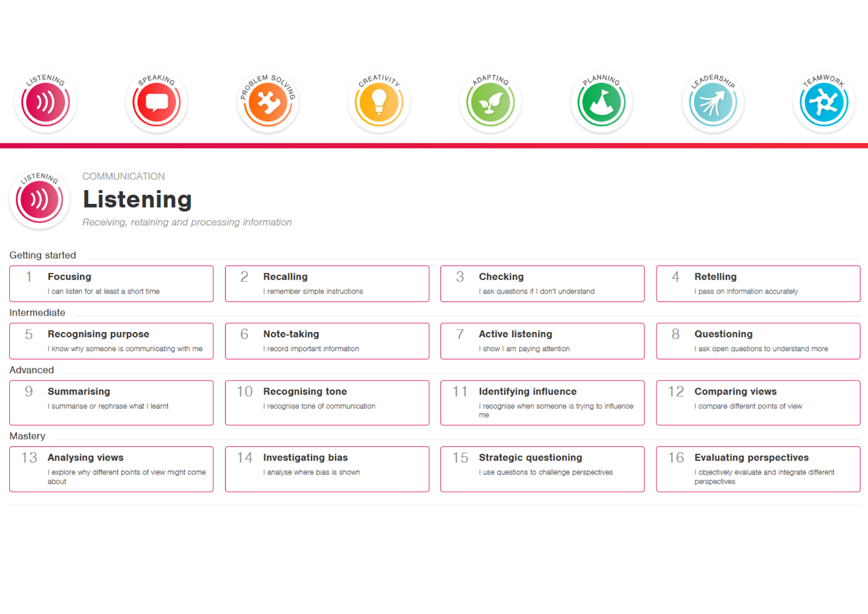This screenshot has width=868, height=614.
Task: Click the large Listening badge beside the title
Action: tap(40, 199)
